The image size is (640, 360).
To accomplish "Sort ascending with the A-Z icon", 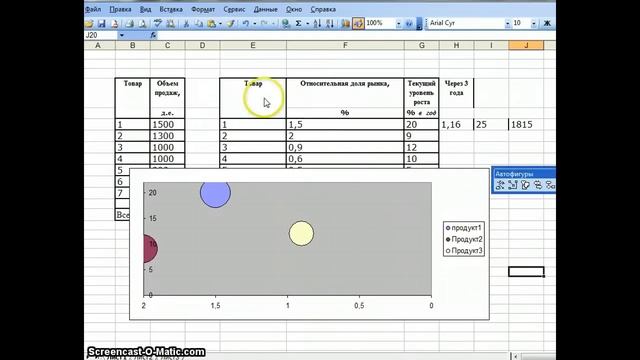I will pos(317,24).
